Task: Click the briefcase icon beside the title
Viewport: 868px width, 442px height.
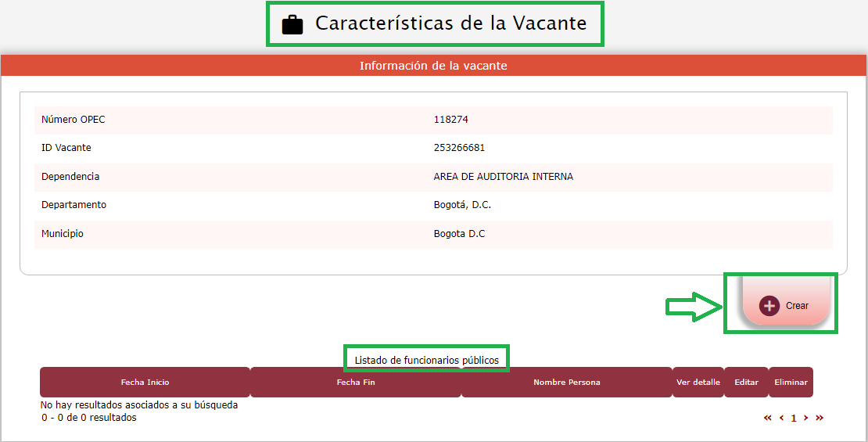Action: tap(292, 24)
